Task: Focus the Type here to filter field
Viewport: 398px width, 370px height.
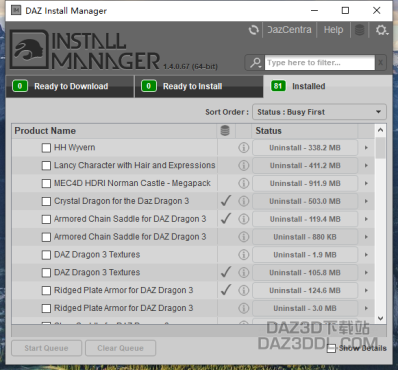Action: (320, 63)
